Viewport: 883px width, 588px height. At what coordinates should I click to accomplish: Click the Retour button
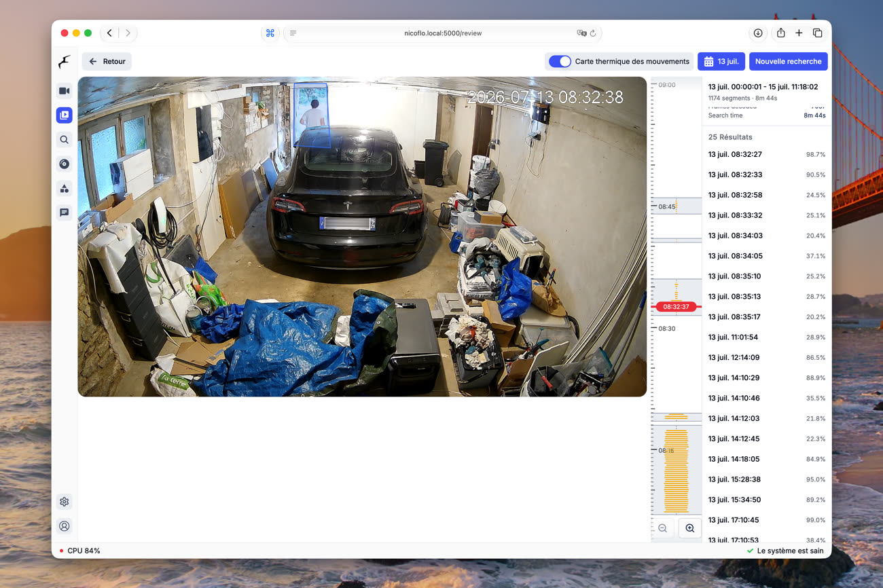107,61
